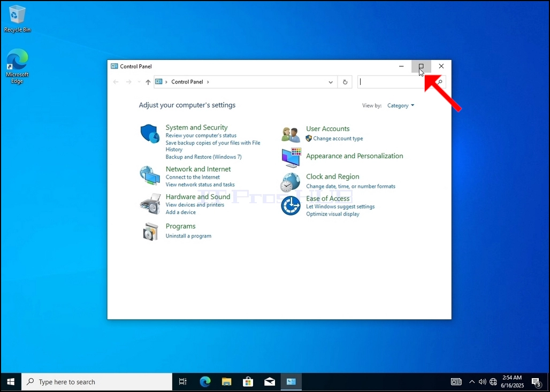Click Optimize visual display
The image size is (550, 392).
[333, 214]
